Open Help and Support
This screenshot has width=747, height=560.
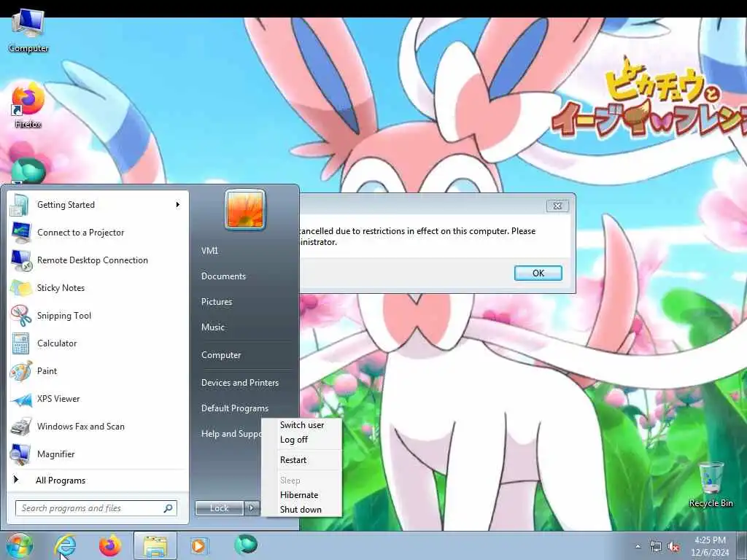pos(231,434)
